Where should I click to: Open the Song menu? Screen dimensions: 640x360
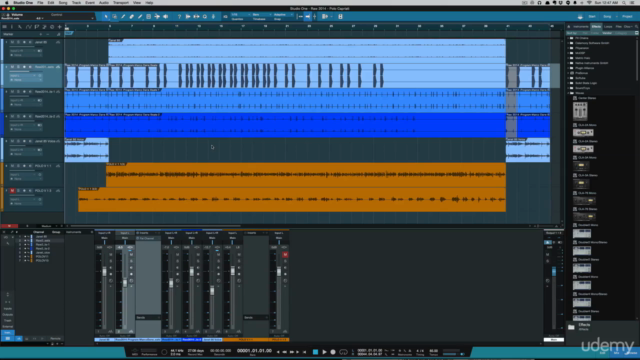click(x=63, y=2)
